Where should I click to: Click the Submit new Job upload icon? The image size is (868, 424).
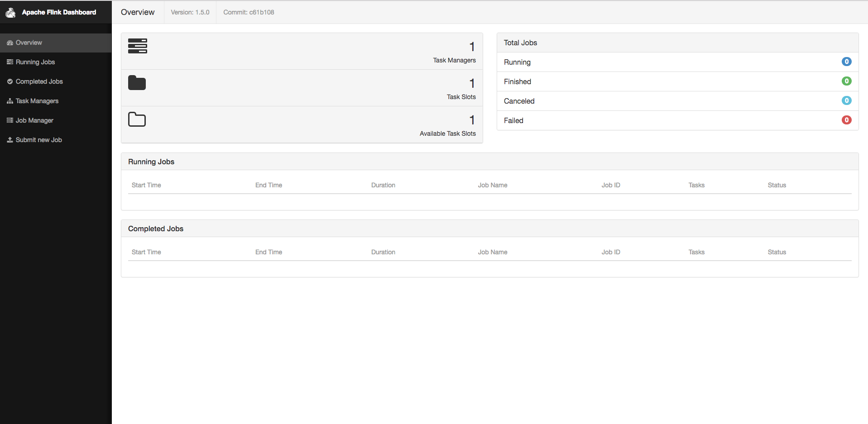tap(10, 140)
